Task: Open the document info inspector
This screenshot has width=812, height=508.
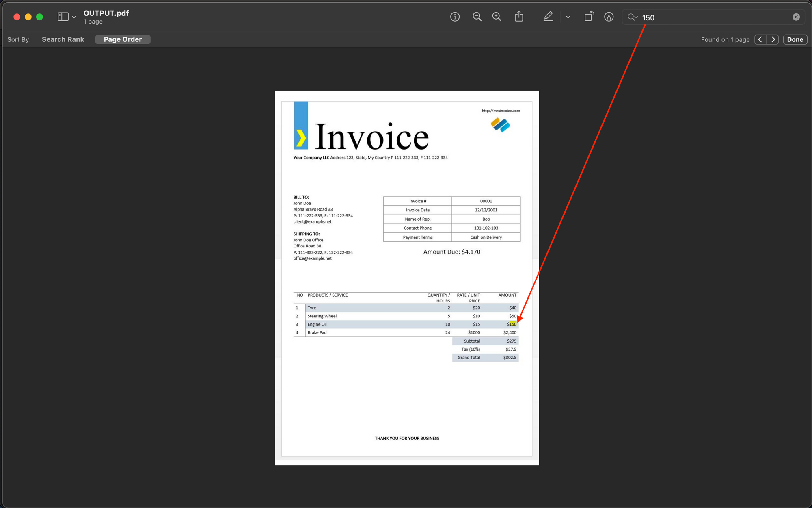Action: pyautogui.click(x=455, y=17)
